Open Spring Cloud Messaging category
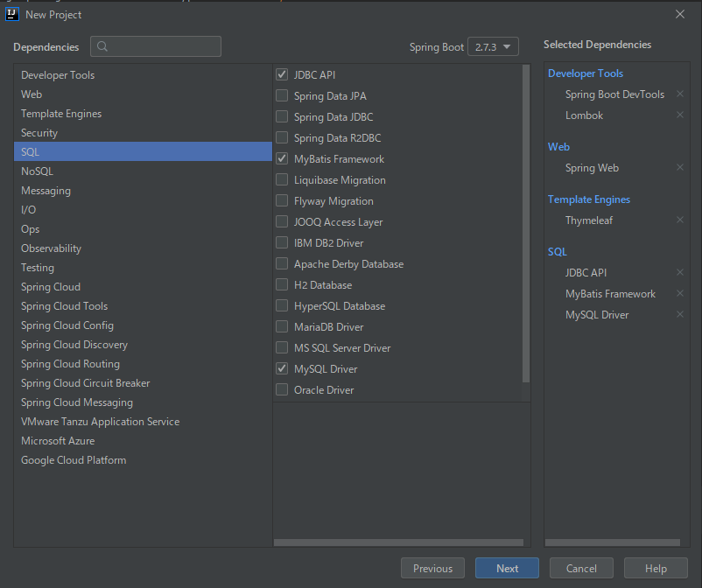The height and width of the screenshot is (588, 702). (143, 402)
